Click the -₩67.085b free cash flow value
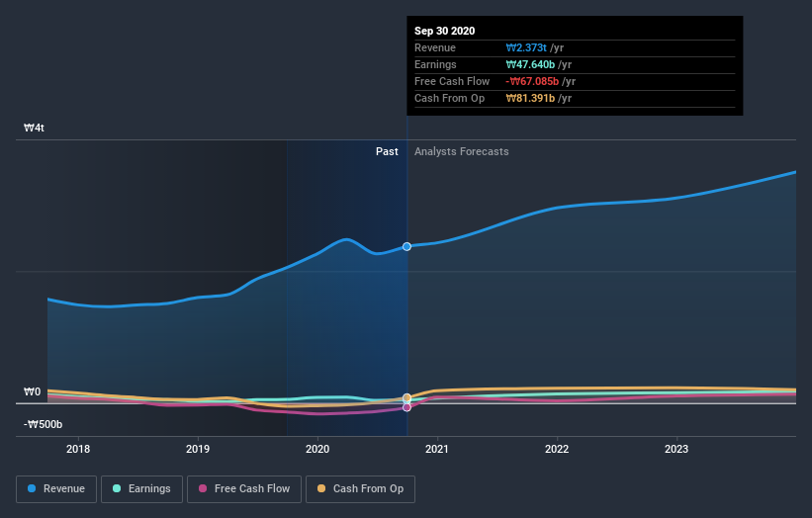The width and height of the screenshot is (812, 518). (532, 81)
